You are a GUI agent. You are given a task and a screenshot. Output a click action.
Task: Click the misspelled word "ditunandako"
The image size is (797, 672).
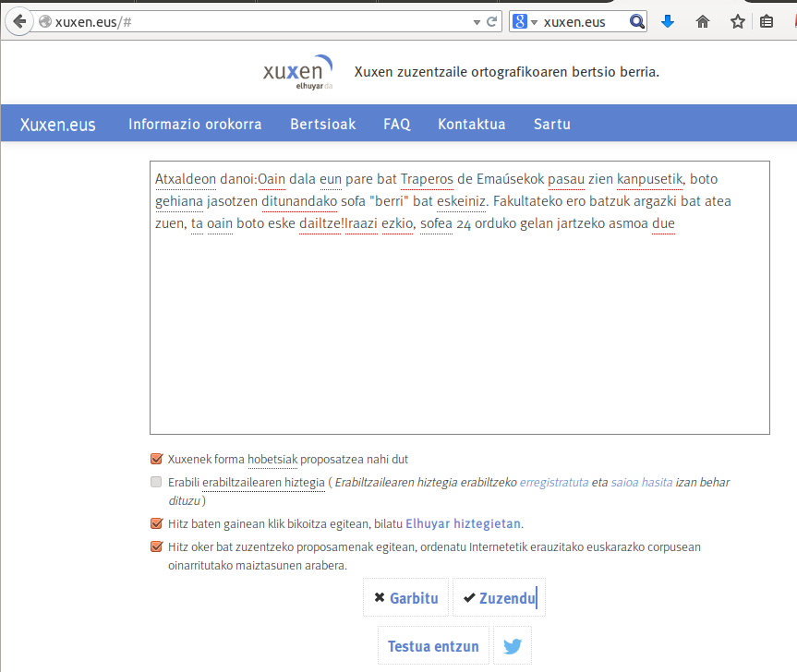pos(299,201)
